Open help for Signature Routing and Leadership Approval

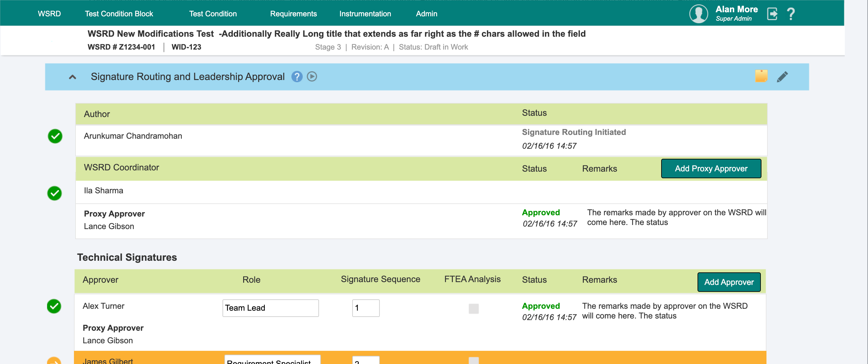pos(297,77)
